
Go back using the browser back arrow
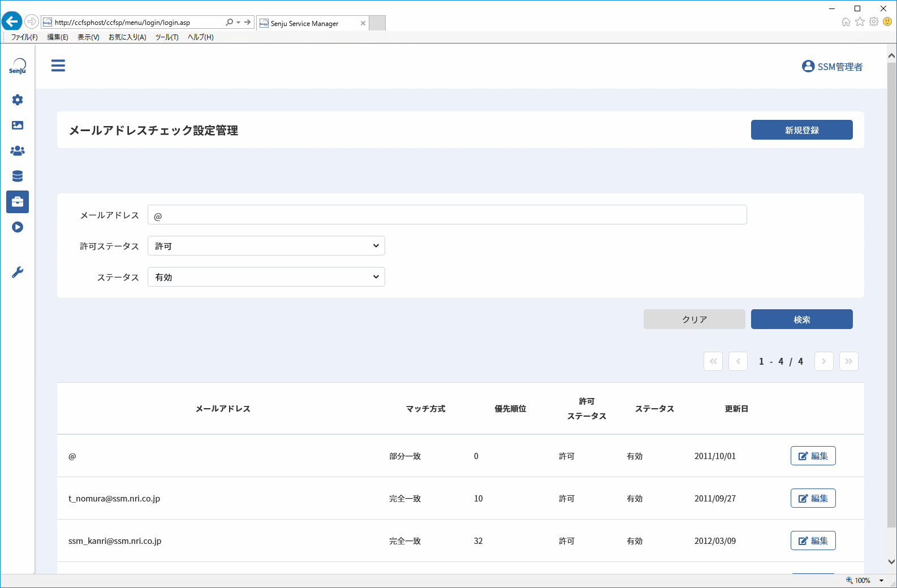pyautogui.click(x=12, y=22)
